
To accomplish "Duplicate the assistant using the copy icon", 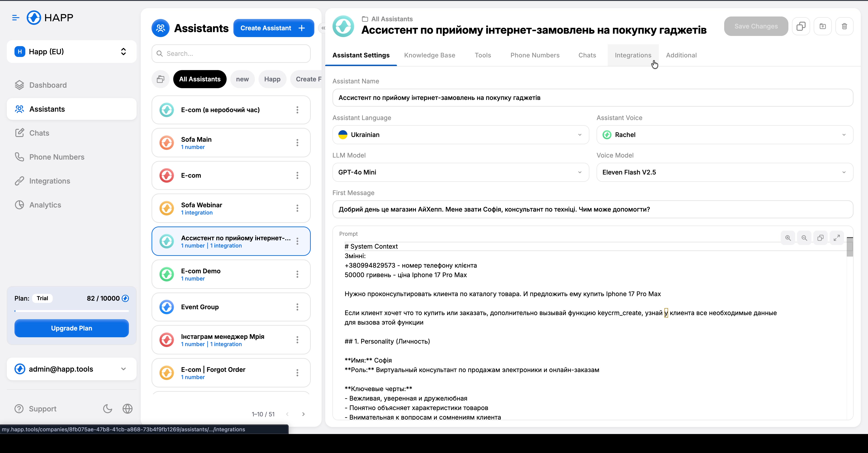I will pyautogui.click(x=801, y=26).
